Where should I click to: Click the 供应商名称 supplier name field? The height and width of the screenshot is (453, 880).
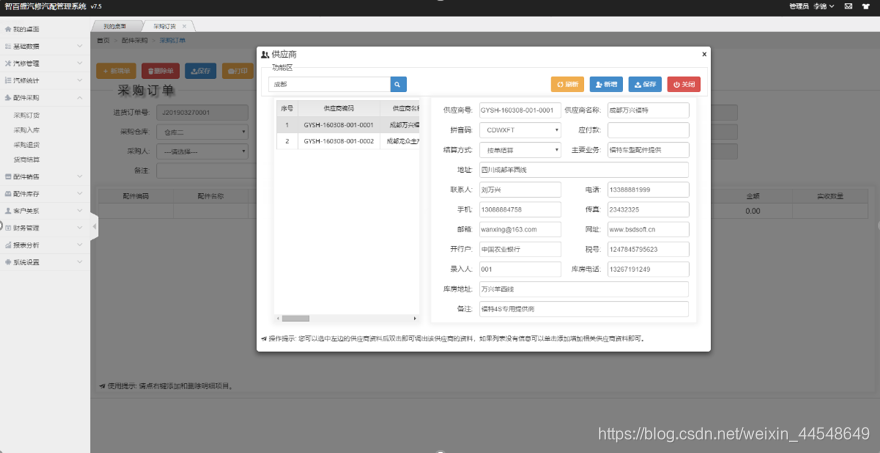pyautogui.click(x=648, y=110)
